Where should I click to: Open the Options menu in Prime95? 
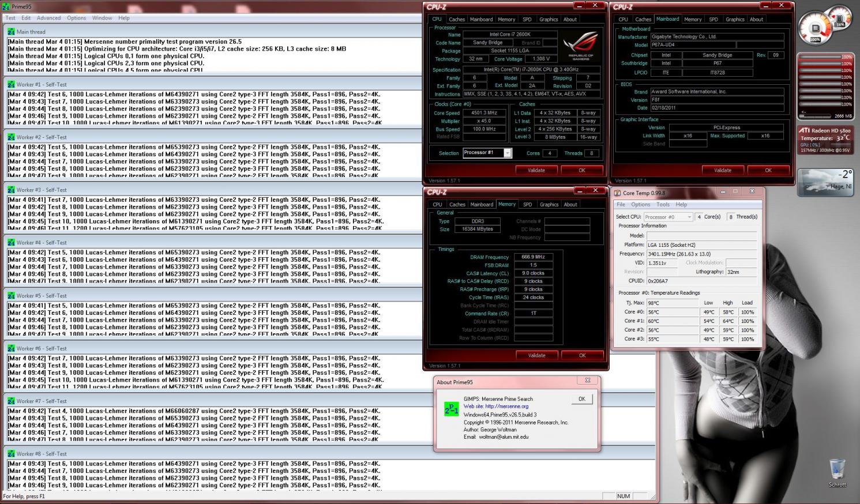pos(76,18)
